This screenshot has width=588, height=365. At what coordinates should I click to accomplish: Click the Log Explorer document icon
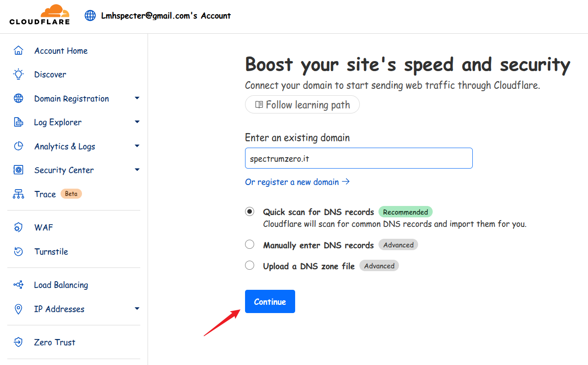point(18,122)
